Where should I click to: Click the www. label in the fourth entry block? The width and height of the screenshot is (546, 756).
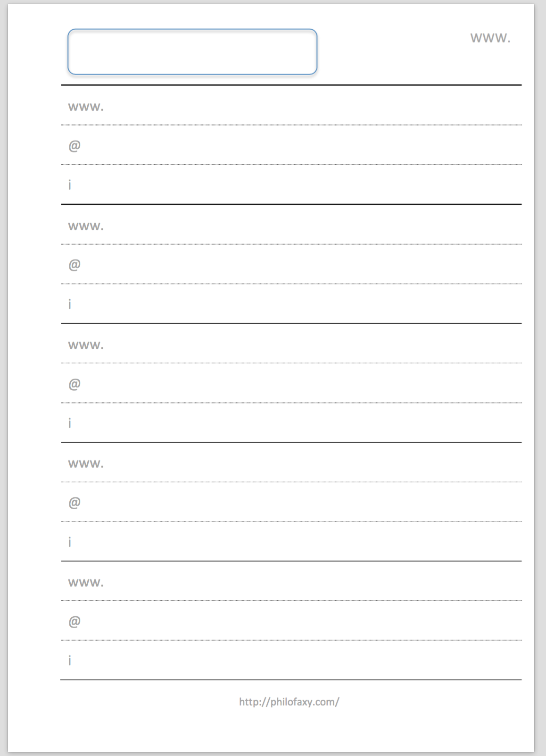[x=86, y=464]
